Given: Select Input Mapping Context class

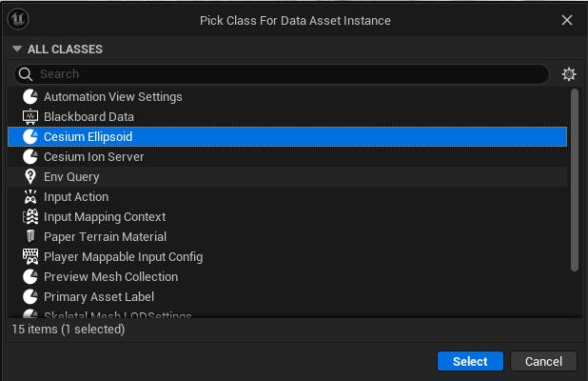Looking at the screenshot, I should point(287,216).
